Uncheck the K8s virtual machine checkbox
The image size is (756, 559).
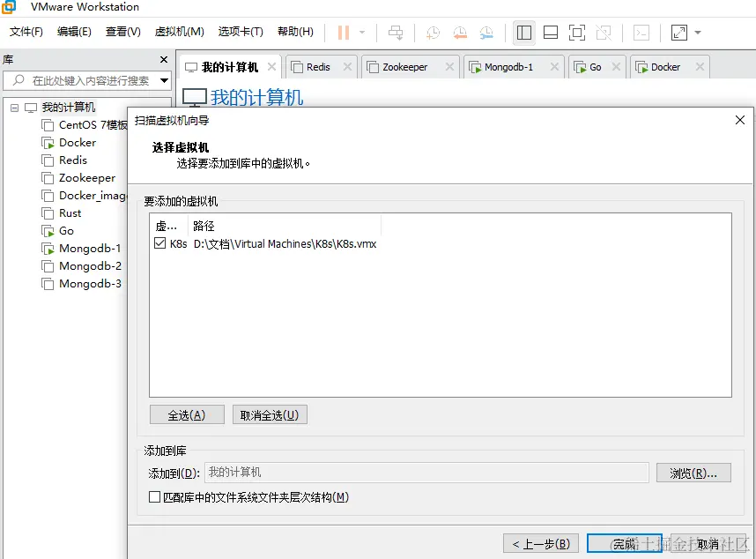coord(160,243)
